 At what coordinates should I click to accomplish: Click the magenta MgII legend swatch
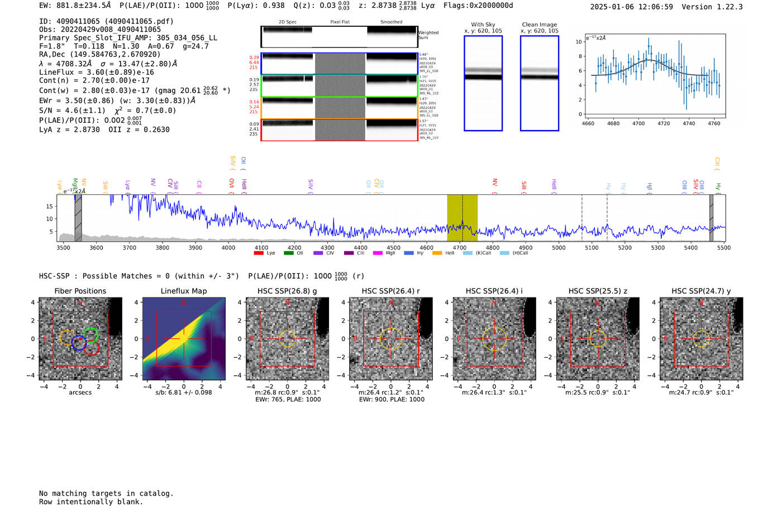coord(378,253)
